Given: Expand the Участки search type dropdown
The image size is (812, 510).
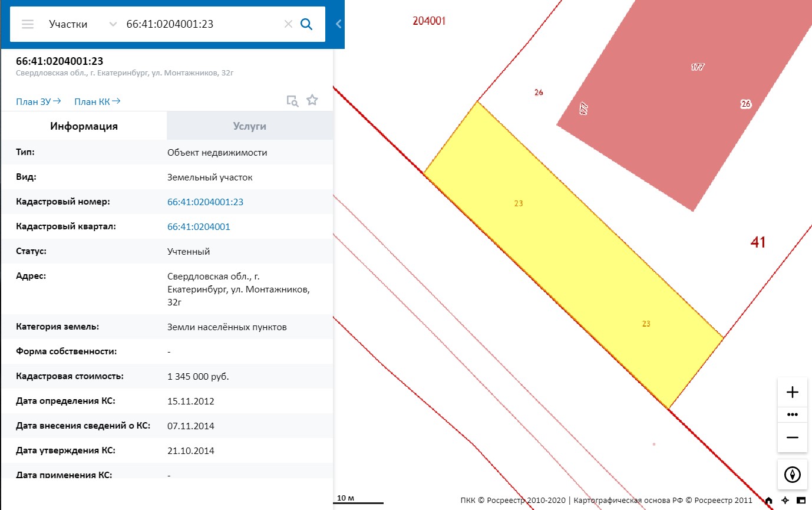Looking at the screenshot, I should point(113,24).
